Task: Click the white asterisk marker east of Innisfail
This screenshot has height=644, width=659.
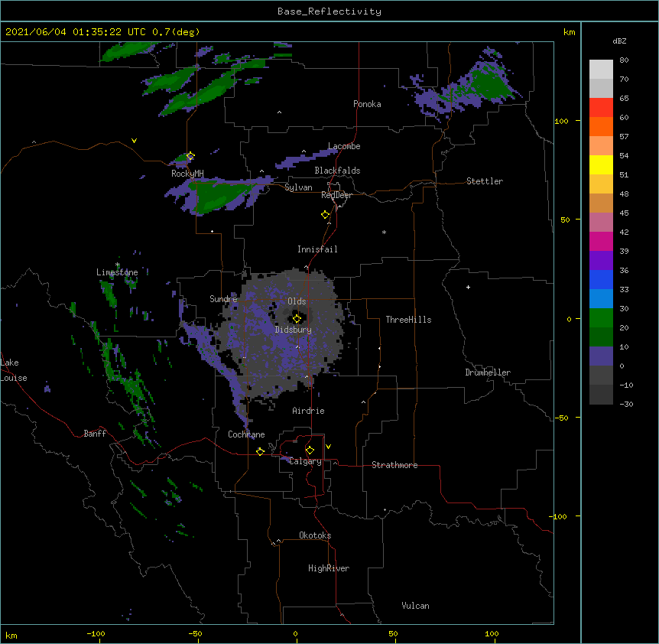Action: pyautogui.click(x=384, y=232)
